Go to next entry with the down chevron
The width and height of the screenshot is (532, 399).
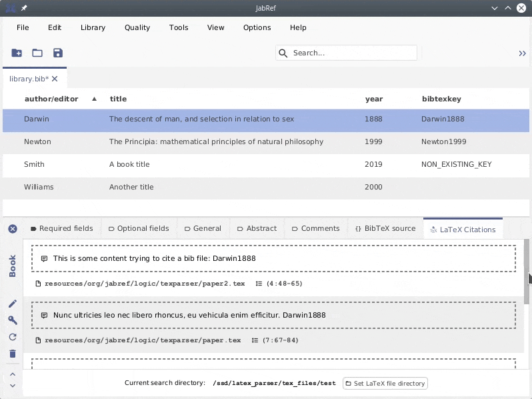tap(13, 386)
